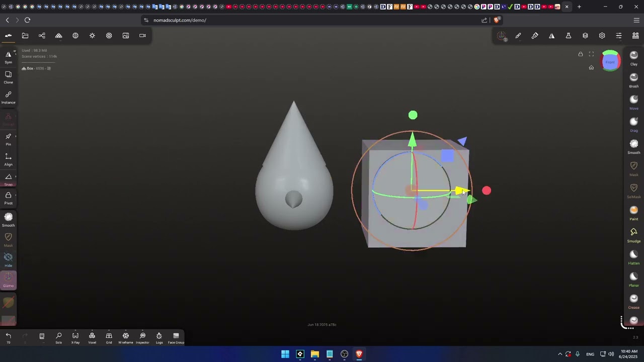Open Inspector panel

coord(142,338)
